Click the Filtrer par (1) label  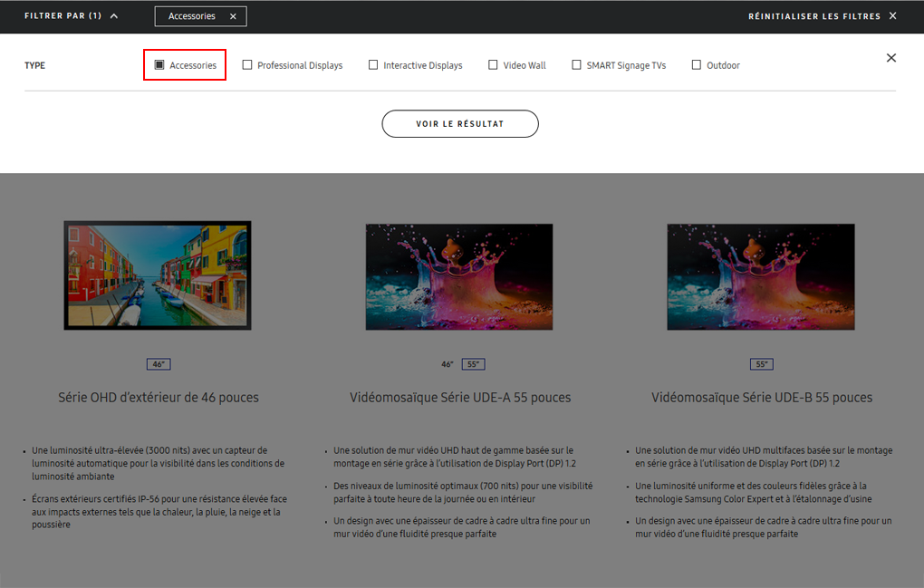[x=63, y=16]
